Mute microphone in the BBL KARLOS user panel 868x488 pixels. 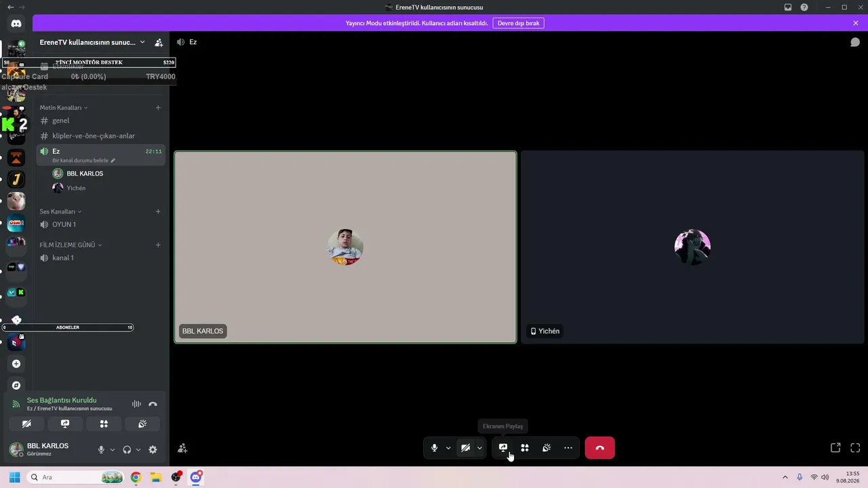[102, 449]
